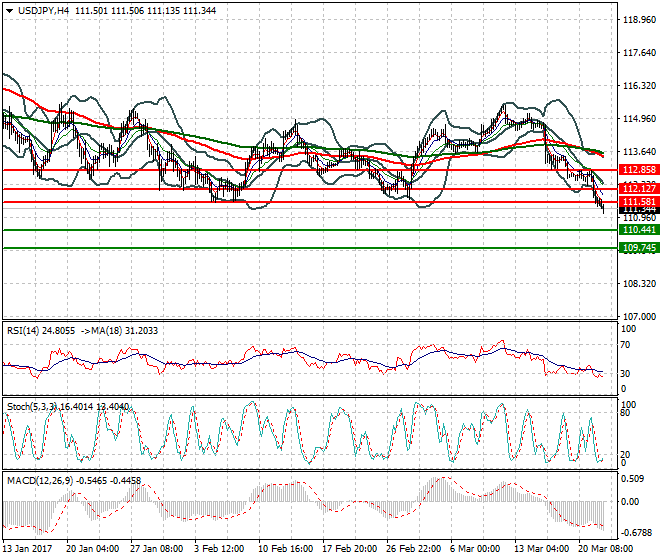Click the 0.509 MACD scale value
The width and height of the screenshot is (660, 560).
pos(633,478)
